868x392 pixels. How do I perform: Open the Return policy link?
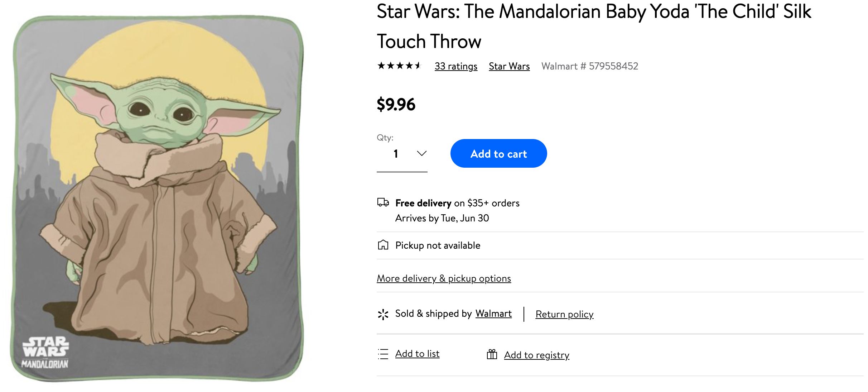[x=564, y=314]
